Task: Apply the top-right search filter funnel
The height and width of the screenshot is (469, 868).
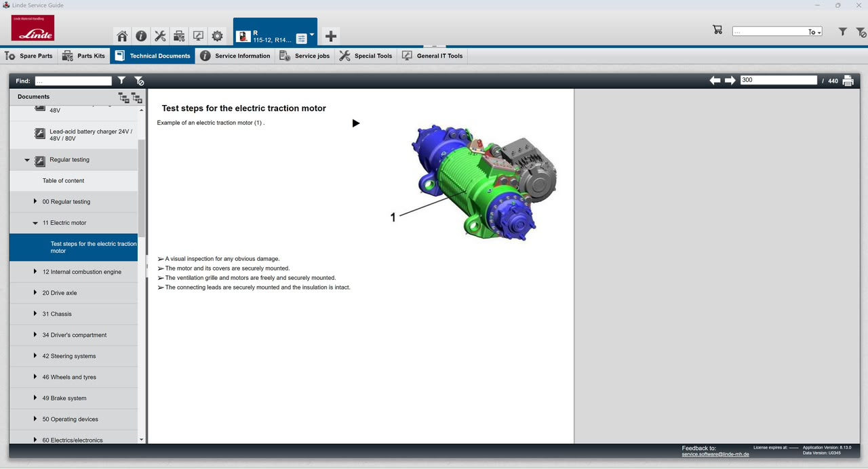Action: 843,32
